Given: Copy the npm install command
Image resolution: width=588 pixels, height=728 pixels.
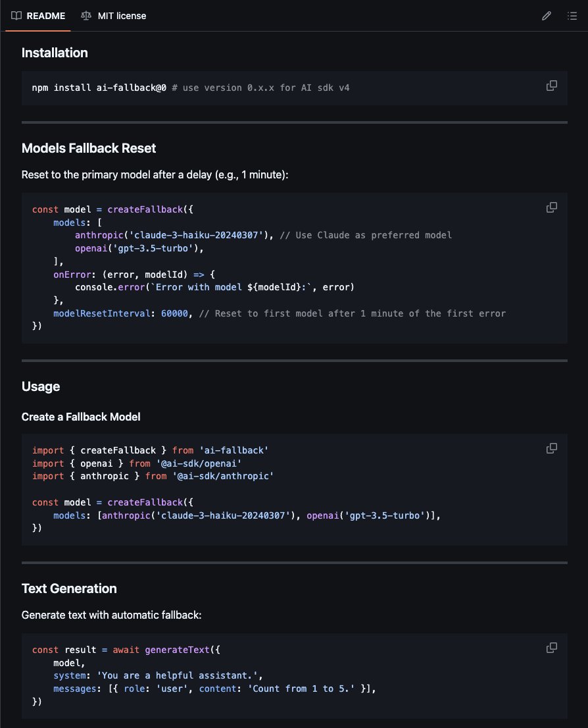Looking at the screenshot, I should (551, 86).
